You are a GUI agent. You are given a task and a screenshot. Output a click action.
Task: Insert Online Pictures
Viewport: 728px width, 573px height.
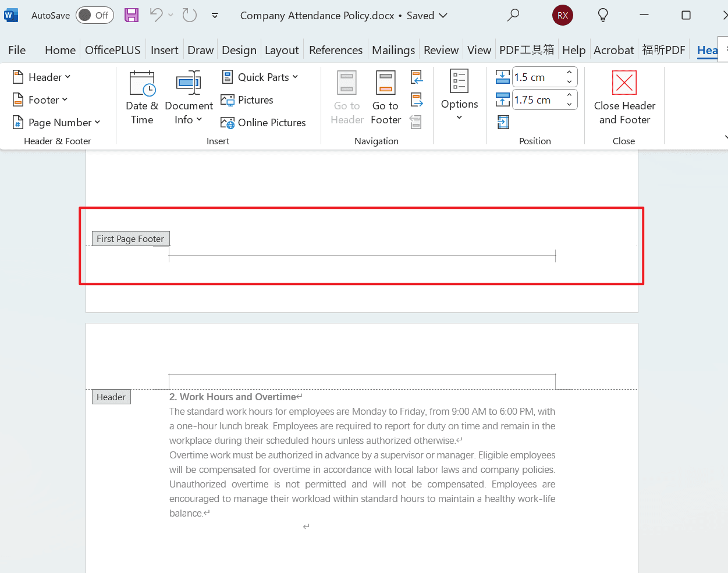(x=263, y=122)
